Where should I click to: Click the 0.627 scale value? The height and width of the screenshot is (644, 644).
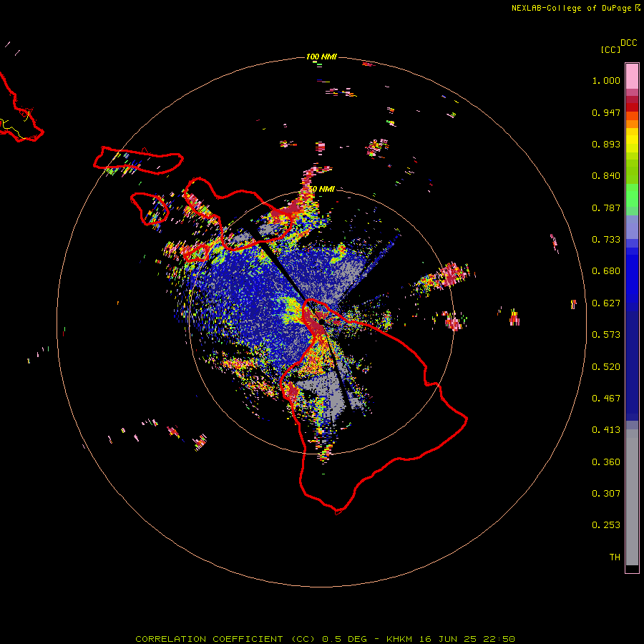606,303
